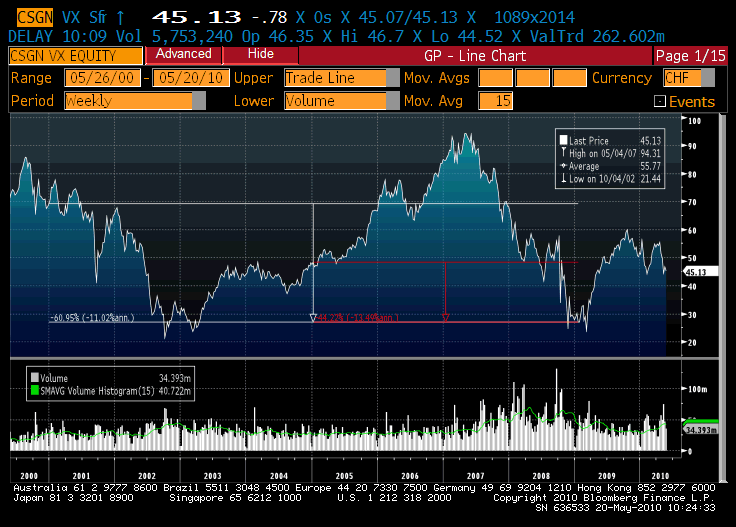
Task: Click the grey Volume legend swatch
Action: pos(34,378)
